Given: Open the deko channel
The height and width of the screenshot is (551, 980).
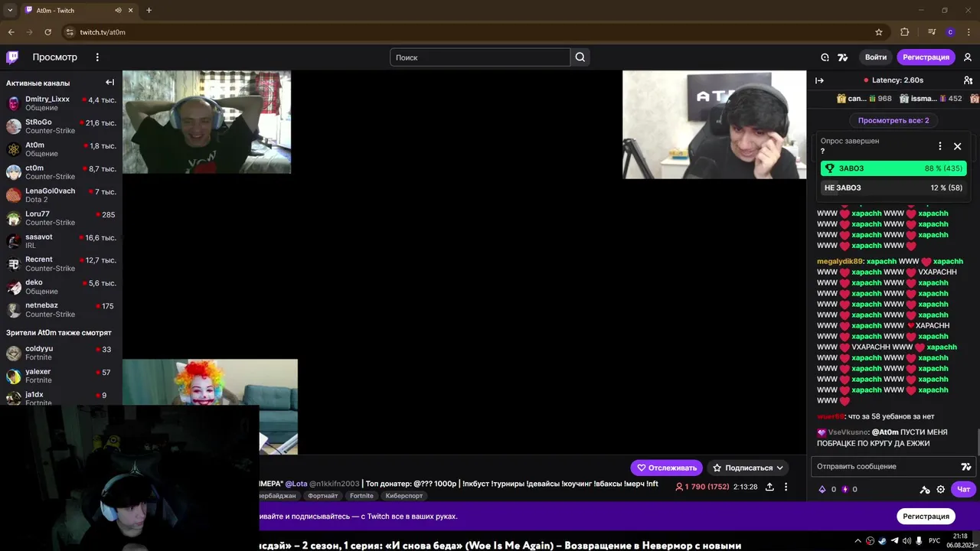Looking at the screenshot, I should tap(60, 287).
